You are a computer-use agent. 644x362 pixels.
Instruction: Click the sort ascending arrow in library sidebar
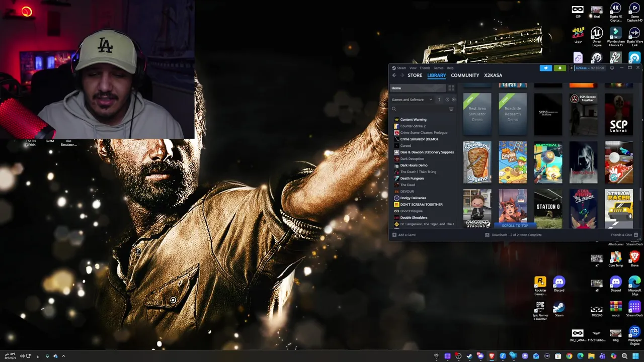439,100
